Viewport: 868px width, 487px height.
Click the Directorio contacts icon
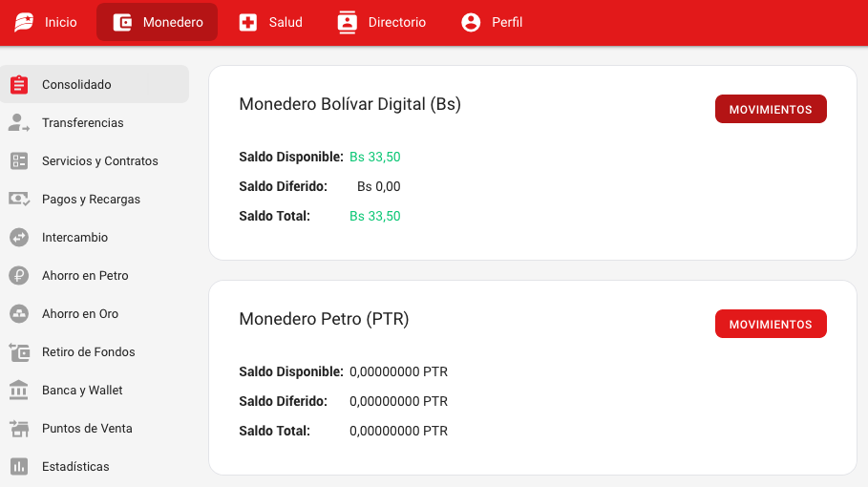(347, 22)
